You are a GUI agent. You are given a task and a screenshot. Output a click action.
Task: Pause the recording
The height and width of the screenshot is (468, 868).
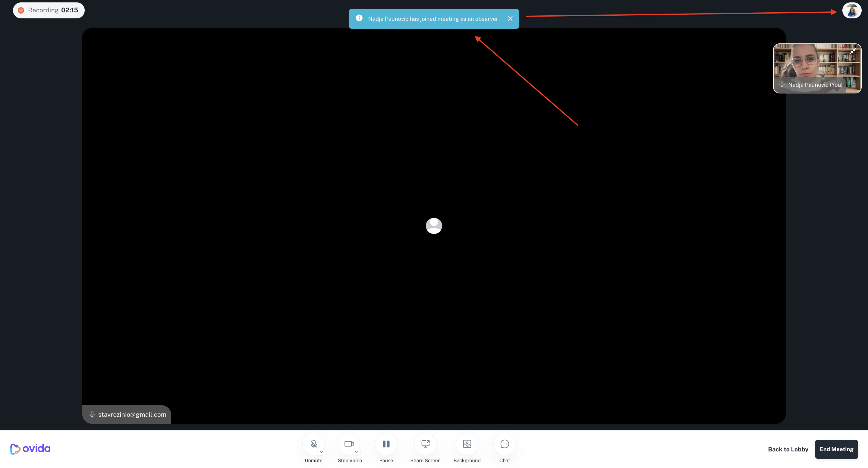[386, 444]
